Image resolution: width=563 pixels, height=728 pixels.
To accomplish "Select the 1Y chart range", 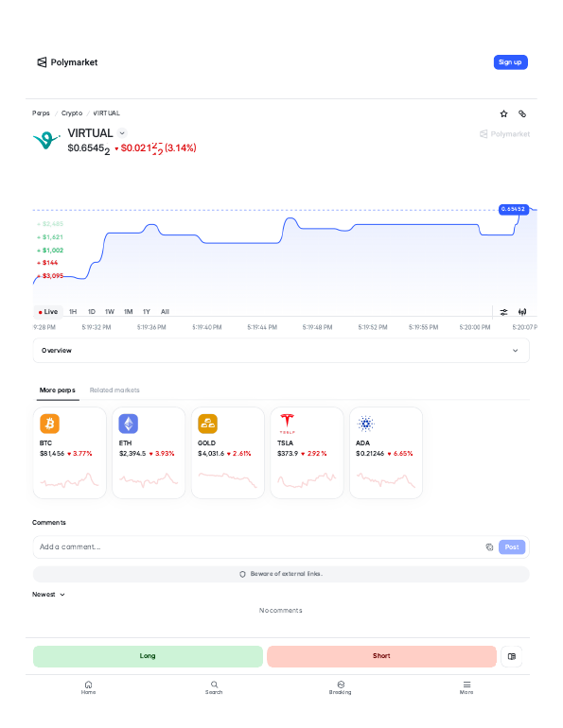I will point(147,312).
